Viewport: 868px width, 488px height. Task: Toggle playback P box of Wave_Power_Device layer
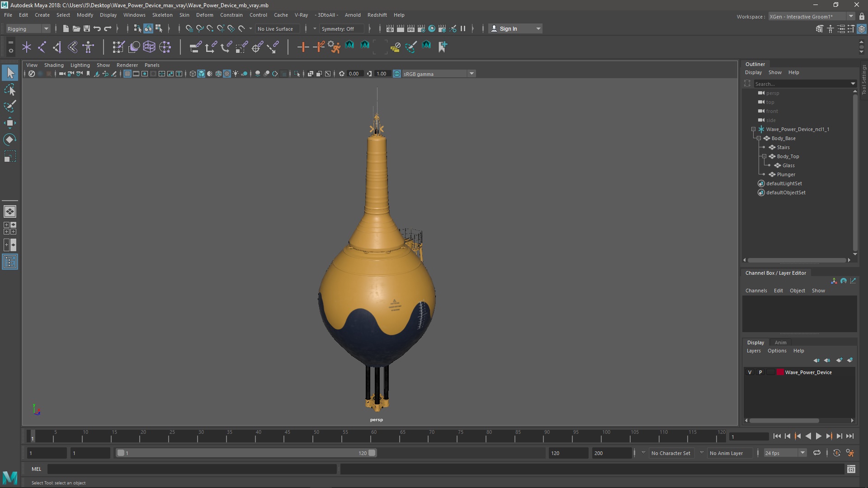(x=760, y=372)
